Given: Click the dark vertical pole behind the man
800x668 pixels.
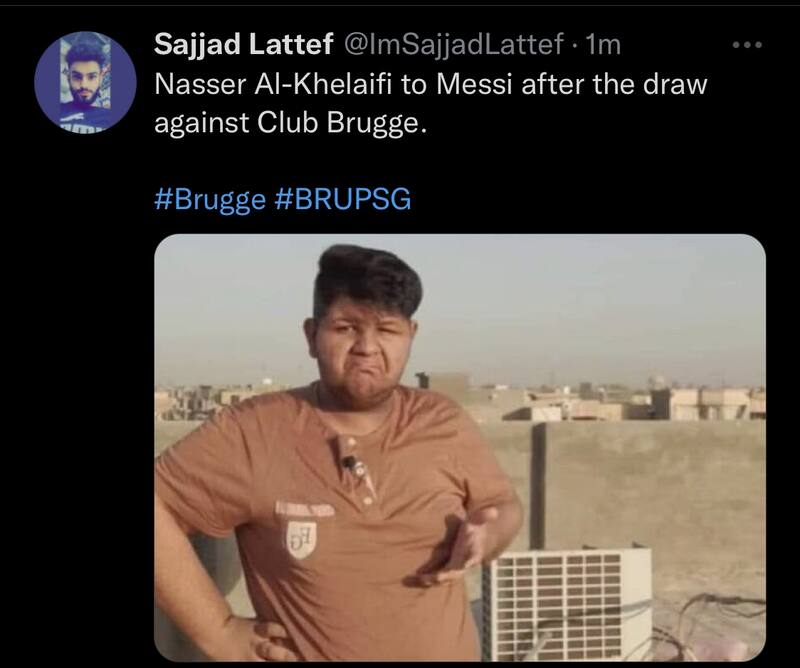Looking at the screenshot, I should (x=538, y=486).
